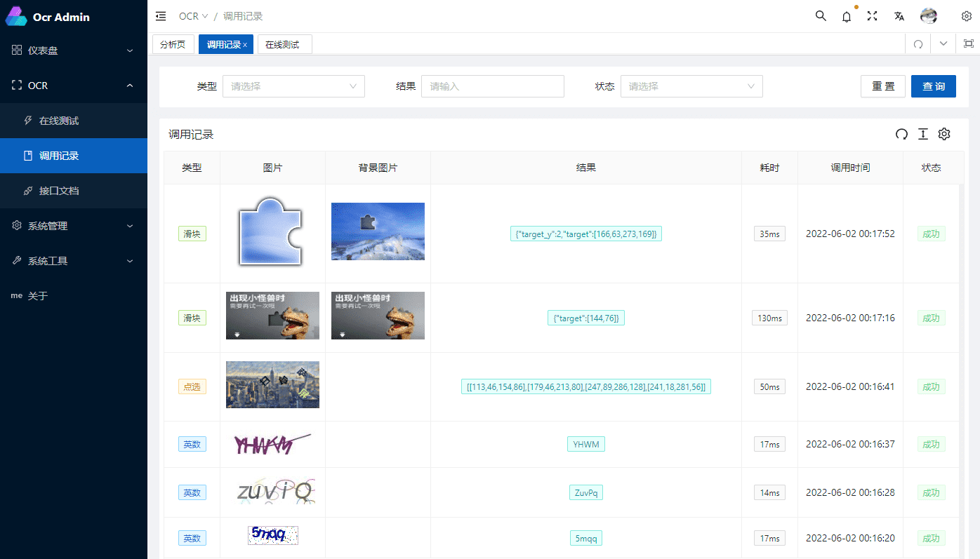980x559 pixels.
Task: Open the search magnifier icon in header
Action: [x=821, y=16]
